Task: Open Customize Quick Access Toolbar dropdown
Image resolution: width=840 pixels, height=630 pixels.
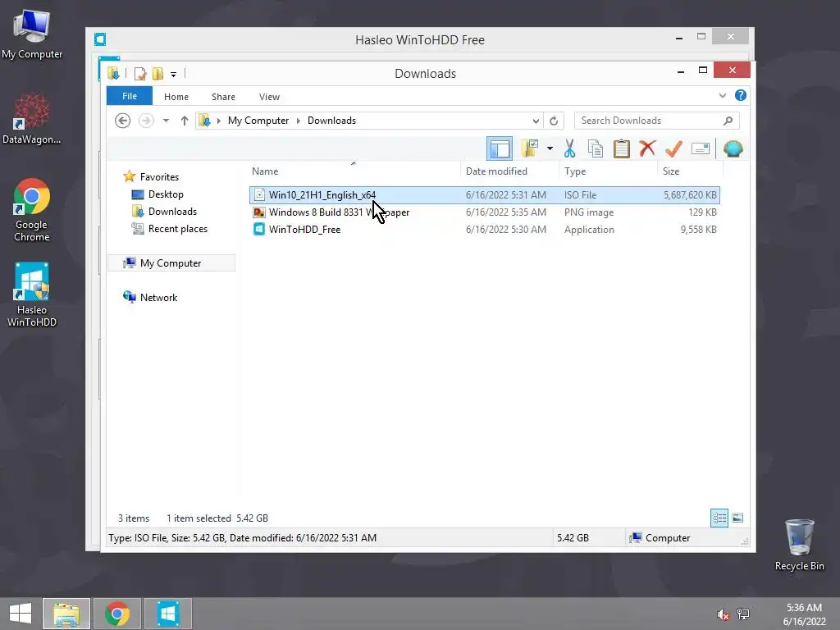Action: click(174, 74)
